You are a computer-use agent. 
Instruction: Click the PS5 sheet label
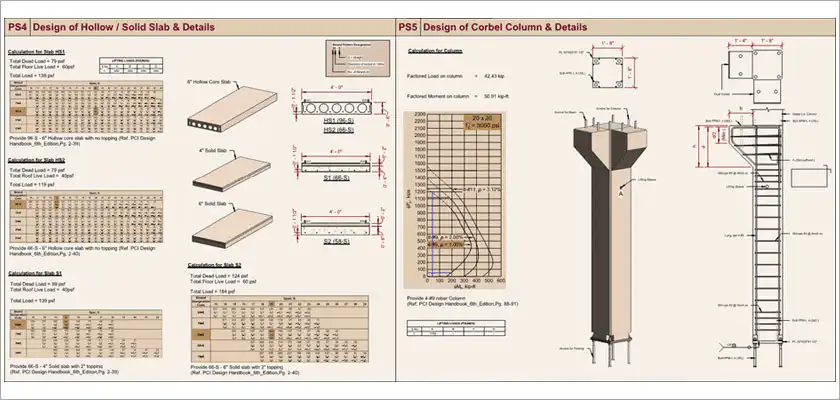point(408,27)
